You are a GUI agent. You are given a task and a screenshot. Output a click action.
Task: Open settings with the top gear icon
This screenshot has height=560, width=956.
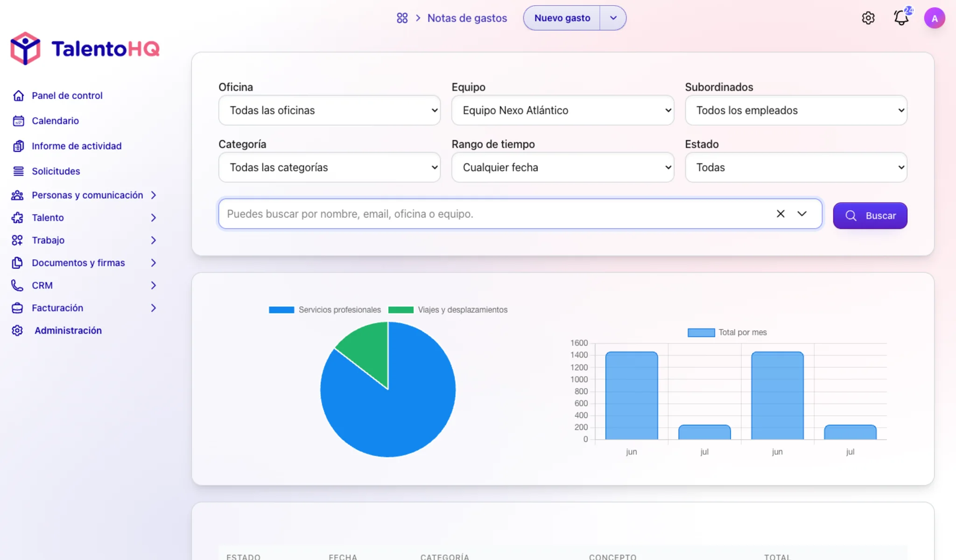tap(868, 18)
